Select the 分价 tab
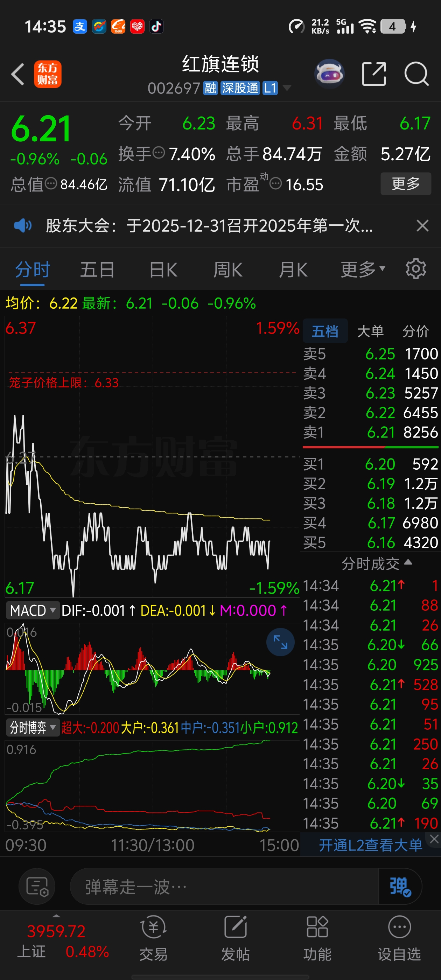This screenshot has width=441, height=980. (415, 331)
